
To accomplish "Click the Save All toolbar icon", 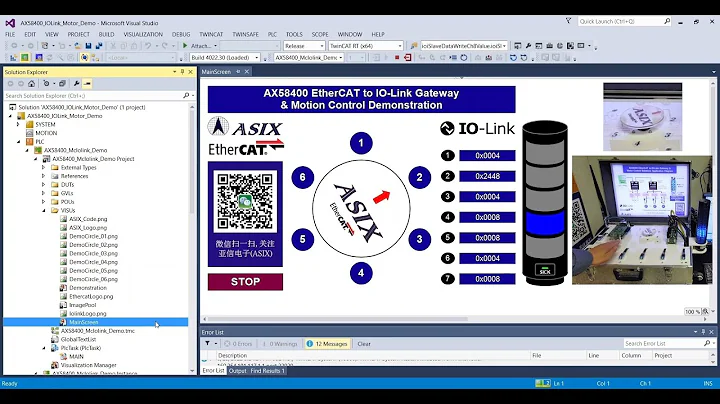I will pyautogui.click(x=99, y=46).
